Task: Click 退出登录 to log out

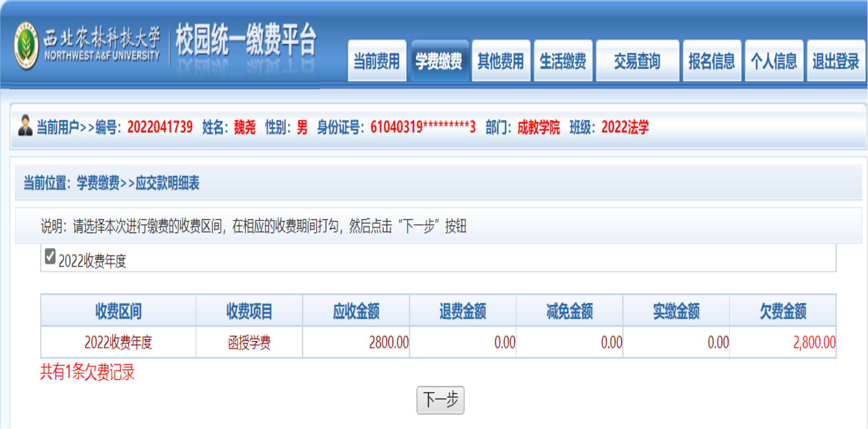Action: pos(836,61)
